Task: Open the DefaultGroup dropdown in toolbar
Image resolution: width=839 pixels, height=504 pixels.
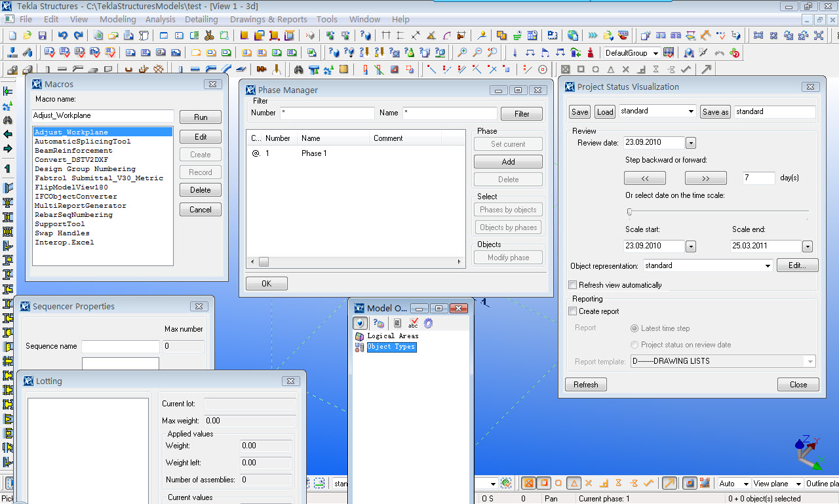Action: tap(655, 53)
